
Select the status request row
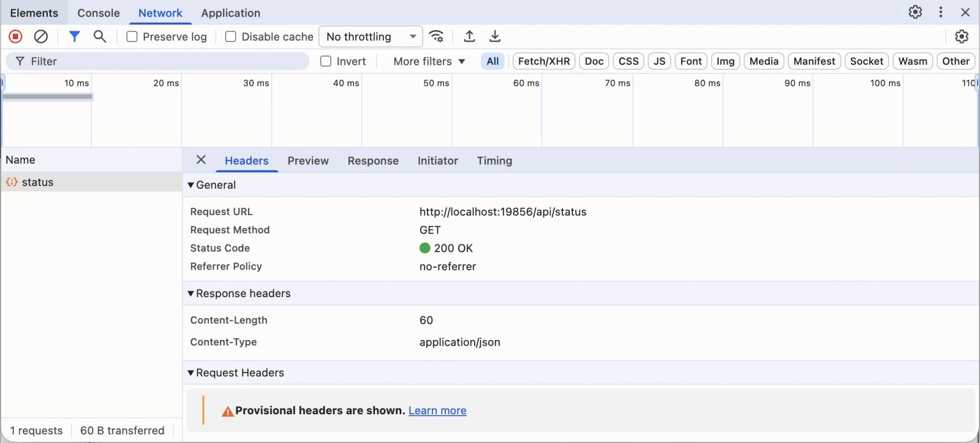[91, 182]
